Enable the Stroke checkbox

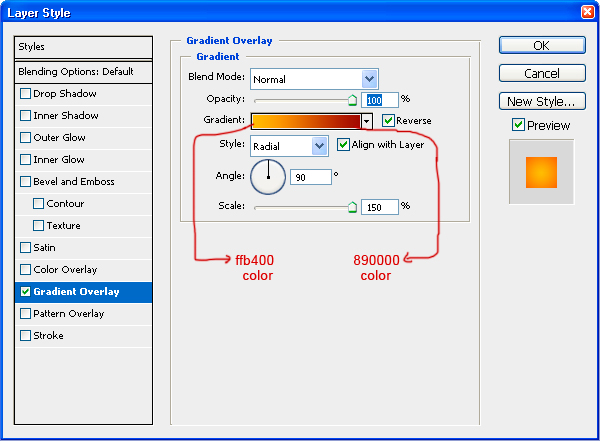click(x=25, y=336)
